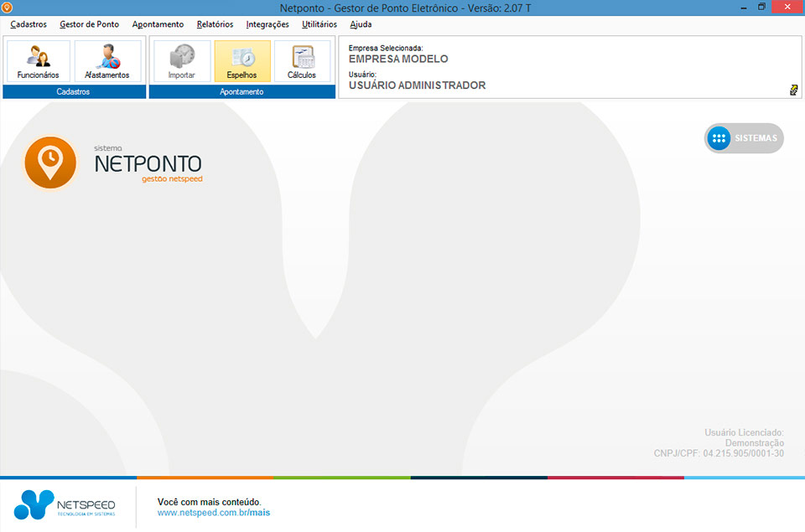Restore down the Netponto window
The height and width of the screenshot is (532, 805).
coord(762,8)
